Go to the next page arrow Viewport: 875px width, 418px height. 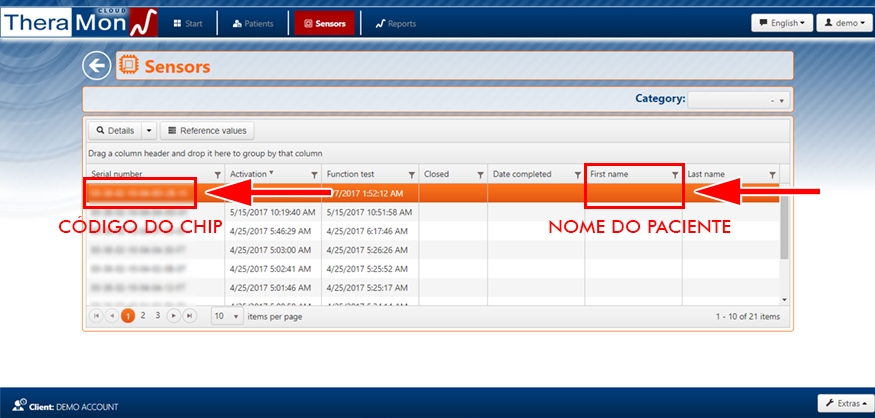tap(174, 316)
